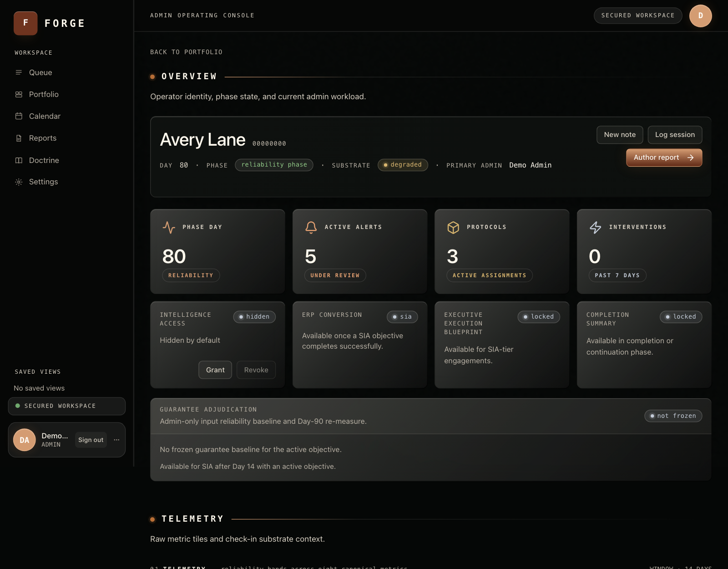Click the Phase Day pulse icon
This screenshot has height=569, width=728.
pyautogui.click(x=169, y=227)
